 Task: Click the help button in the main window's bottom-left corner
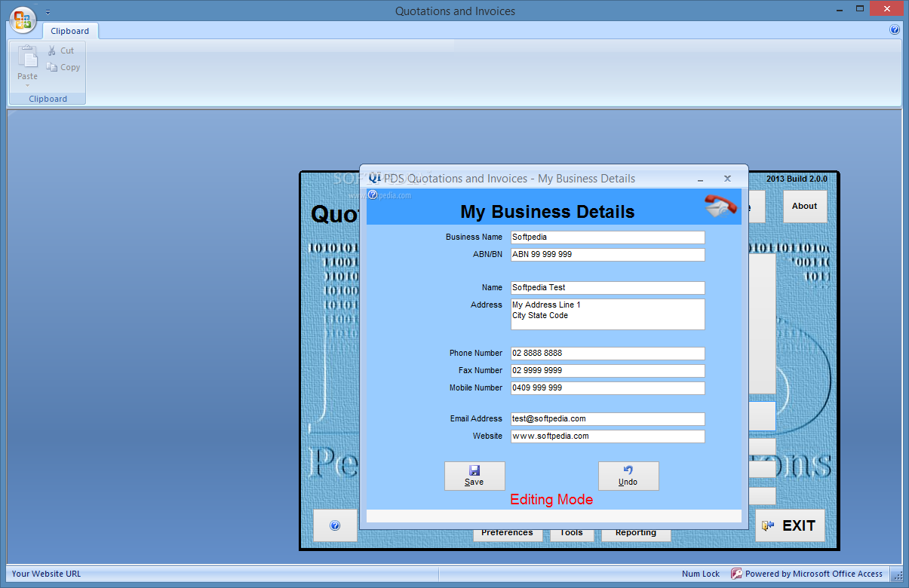[335, 525]
